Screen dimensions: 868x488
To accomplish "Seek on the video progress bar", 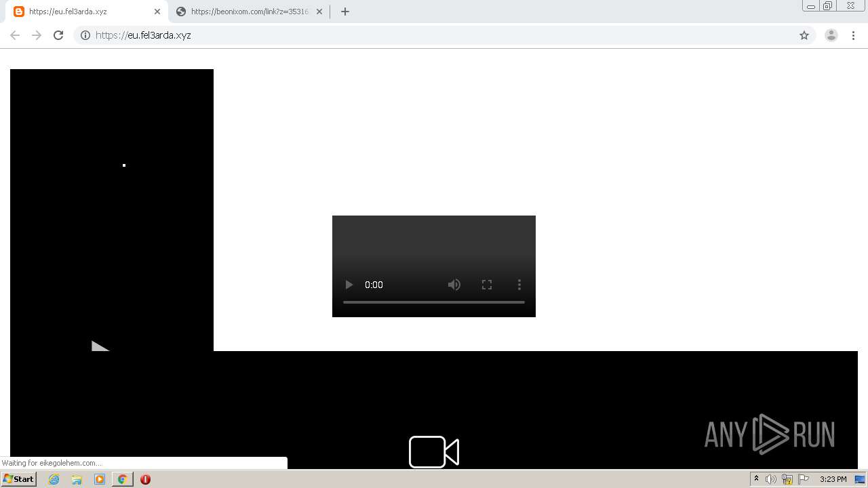I will pos(434,302).
